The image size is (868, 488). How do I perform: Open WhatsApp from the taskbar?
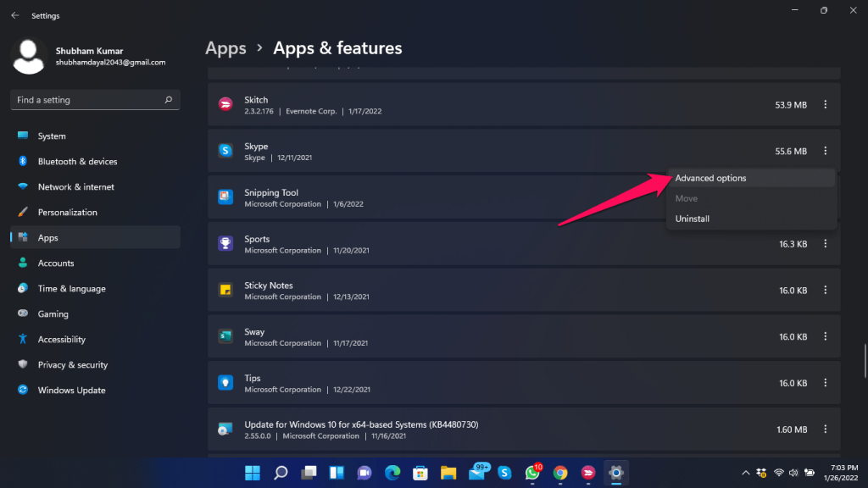[532, 473]
